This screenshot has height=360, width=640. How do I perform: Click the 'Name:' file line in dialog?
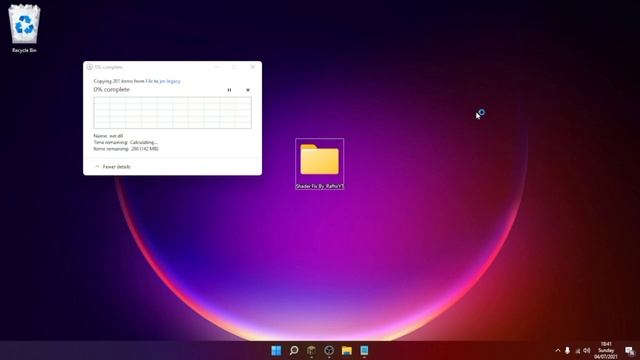108,136
